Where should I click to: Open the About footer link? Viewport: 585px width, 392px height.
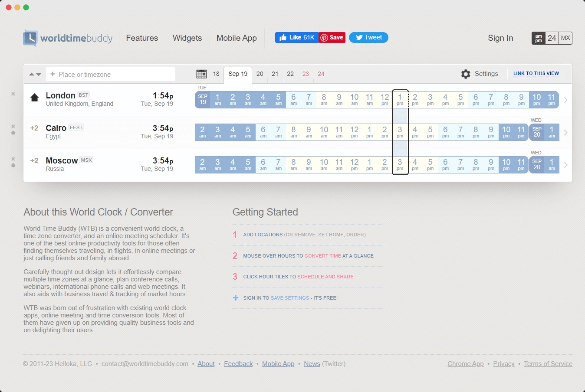click(x=206, y=364)
